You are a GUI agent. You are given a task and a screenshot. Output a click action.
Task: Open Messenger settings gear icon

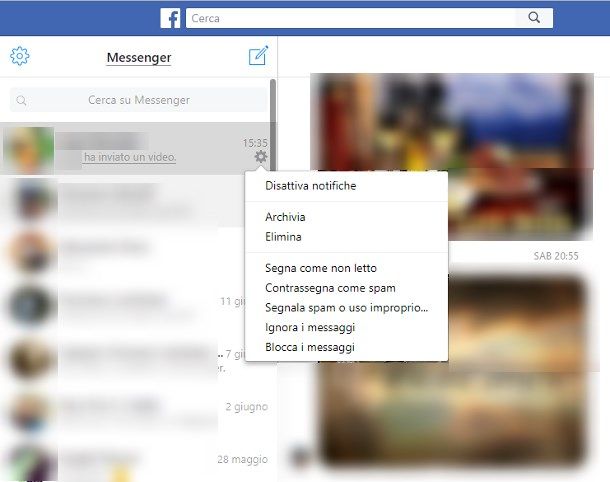click(x=19, y=56)
